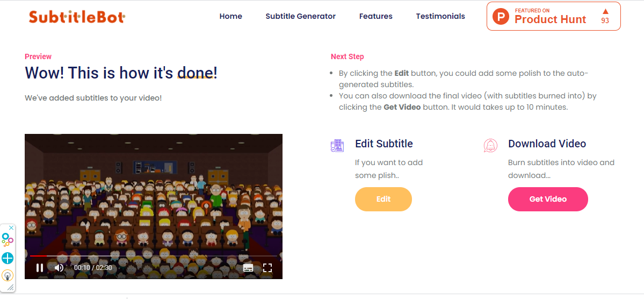Viewport: 644px width, 299px height.
Task: Open the Featured on Product Hunt badge
Action: coord(554,17)
